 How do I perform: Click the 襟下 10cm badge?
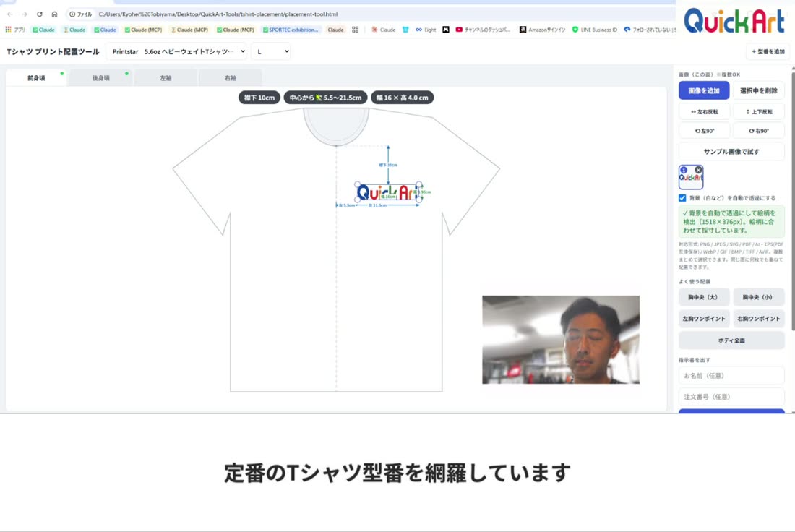pos(259,98)
